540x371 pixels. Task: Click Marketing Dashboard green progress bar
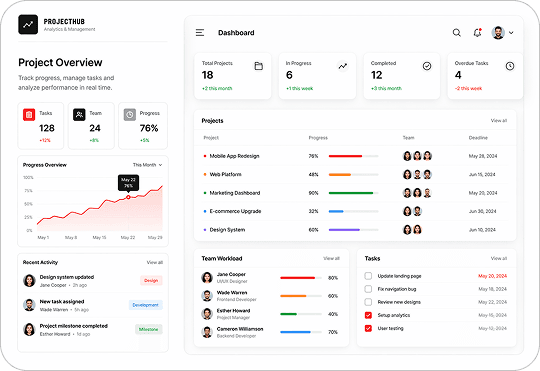pos(353,193)
